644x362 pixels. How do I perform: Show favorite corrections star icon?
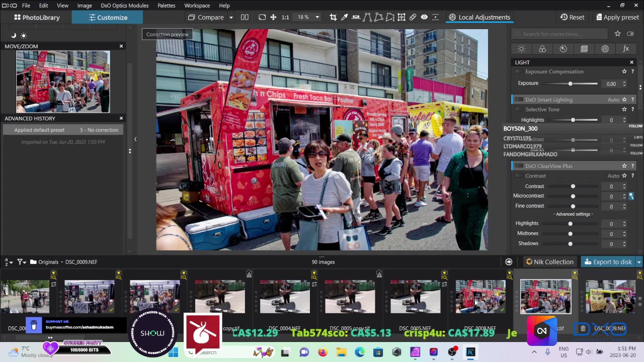617,34
